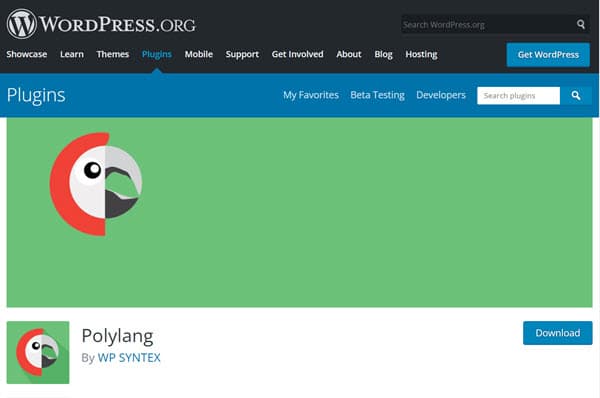Click the plugin search magnifier button
The width and height of the screenshot is (600, 398).
pyautogui.click(x=576, y=95)
